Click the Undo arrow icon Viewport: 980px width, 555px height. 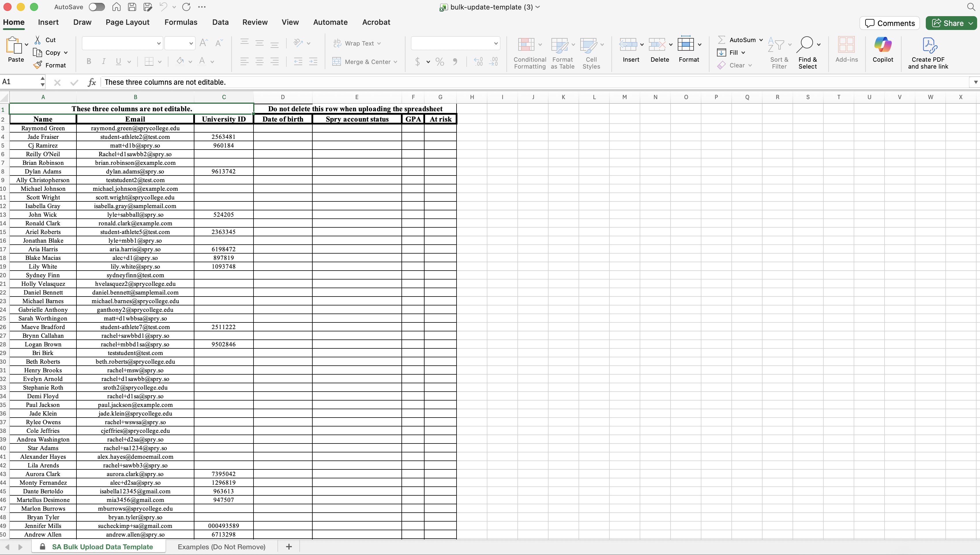point(163,7)
